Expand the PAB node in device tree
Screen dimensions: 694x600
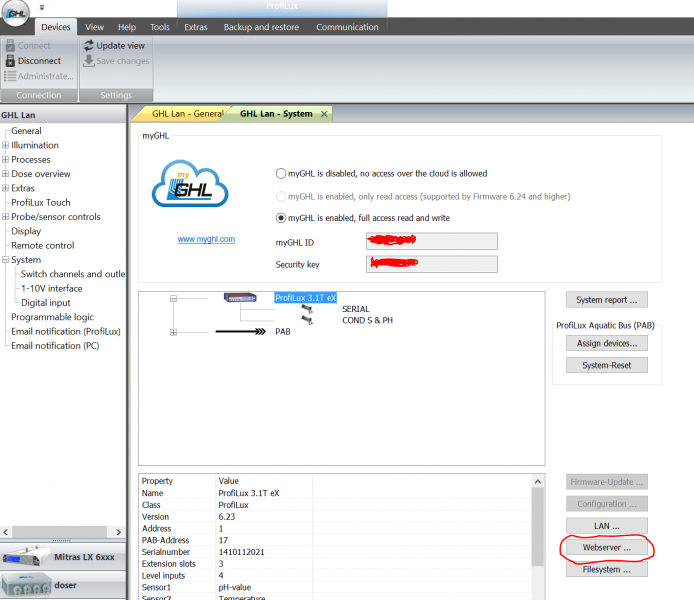pos(173,332)
